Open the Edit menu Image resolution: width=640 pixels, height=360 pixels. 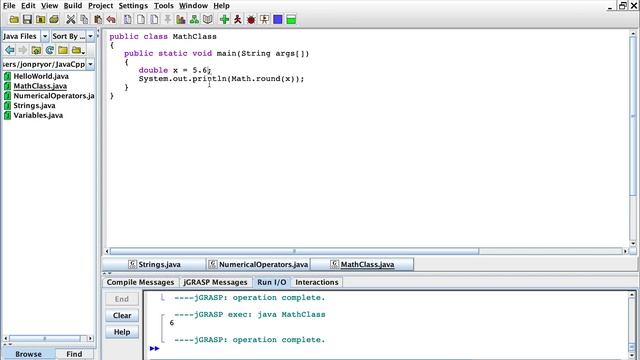(28, 6)
